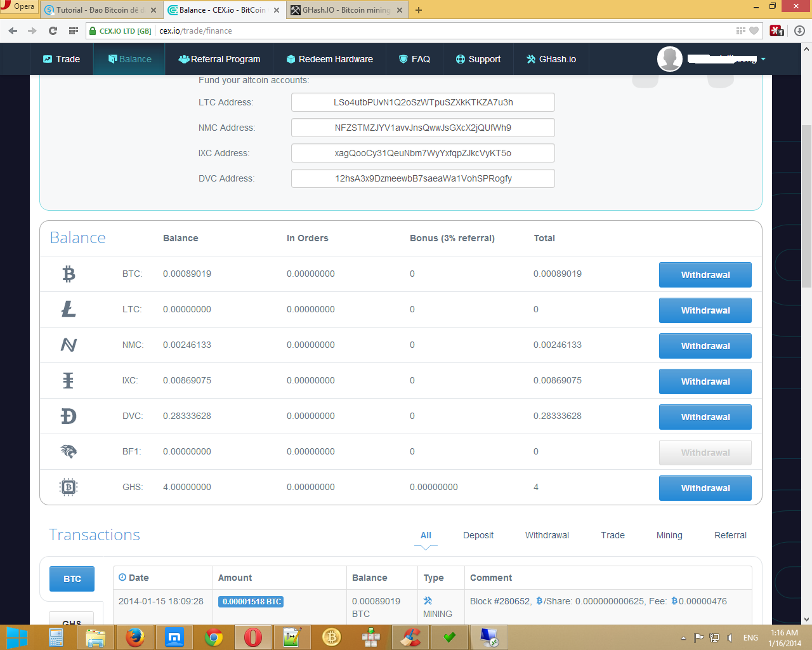Open the Balance page in site navigation
Viewport: 812px width, 650px height.
(129, 59)
